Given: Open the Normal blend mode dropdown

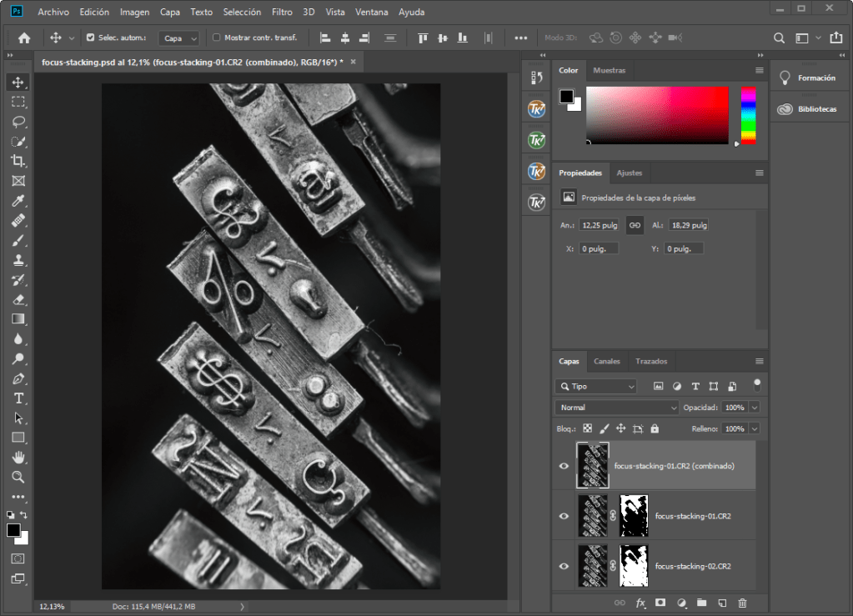Looking at the screenshot, I should [x=617, y=408].
